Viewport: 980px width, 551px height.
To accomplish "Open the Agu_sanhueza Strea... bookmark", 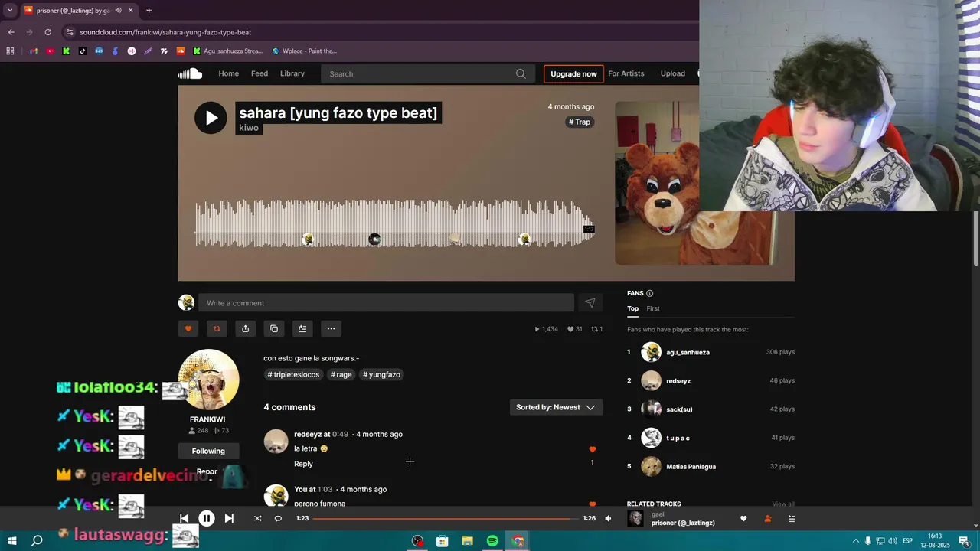I will [x=227, y=51].
